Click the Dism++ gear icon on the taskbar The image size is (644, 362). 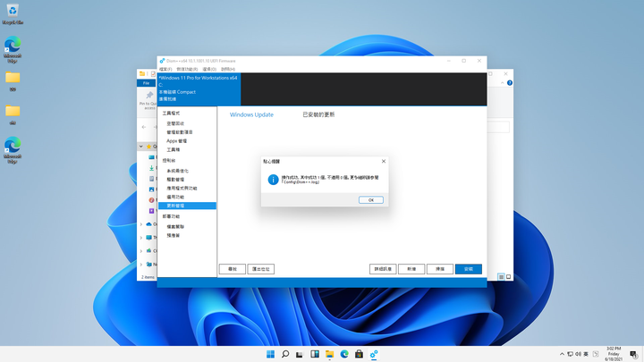click(x=374, y=354)
